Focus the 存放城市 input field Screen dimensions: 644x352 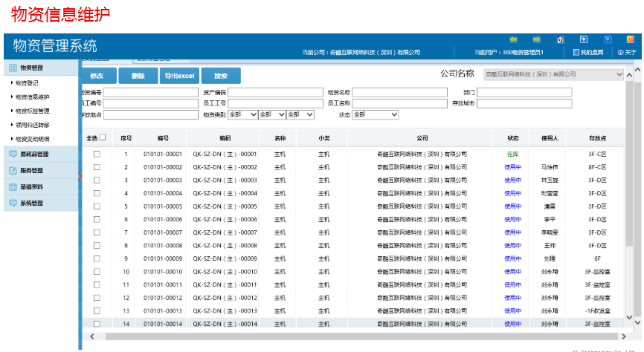click(x=524, y=103)
